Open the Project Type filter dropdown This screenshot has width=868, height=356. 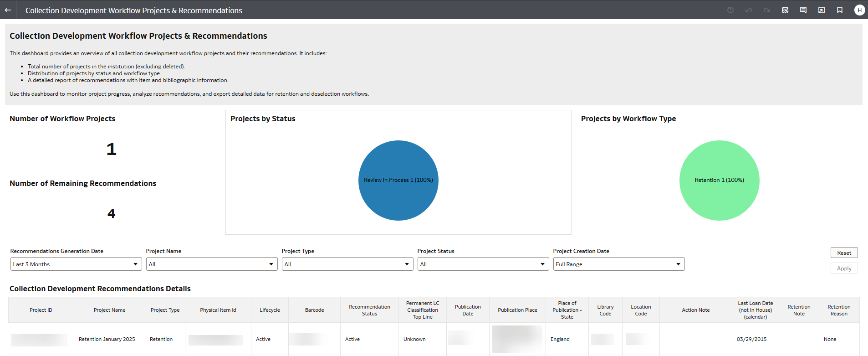pyautogui.click(x=347, y=264)
